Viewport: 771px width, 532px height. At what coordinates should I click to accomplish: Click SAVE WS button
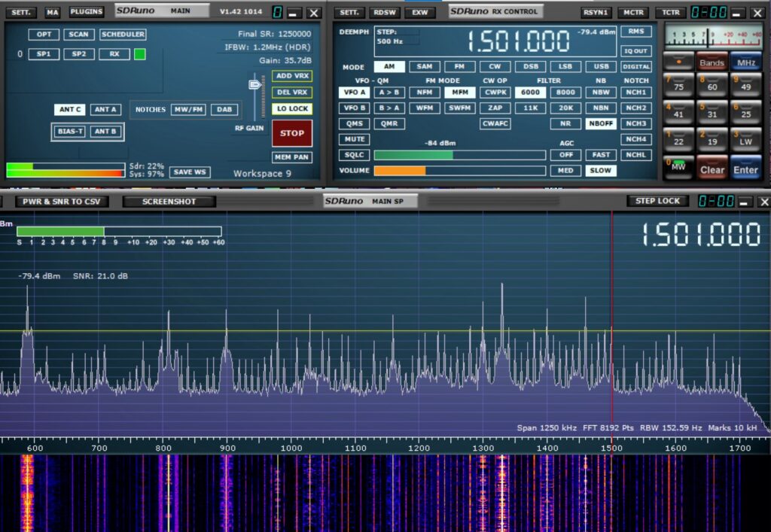click(190, 172)
